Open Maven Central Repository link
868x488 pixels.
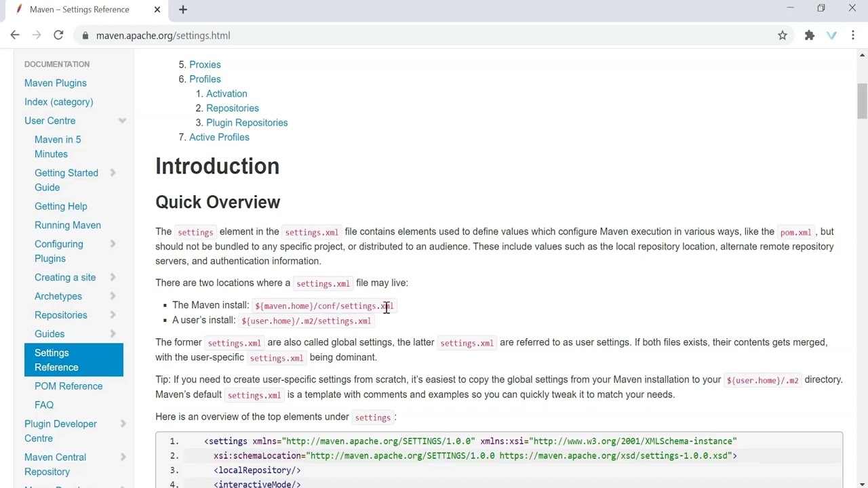(x=55, y=464)
